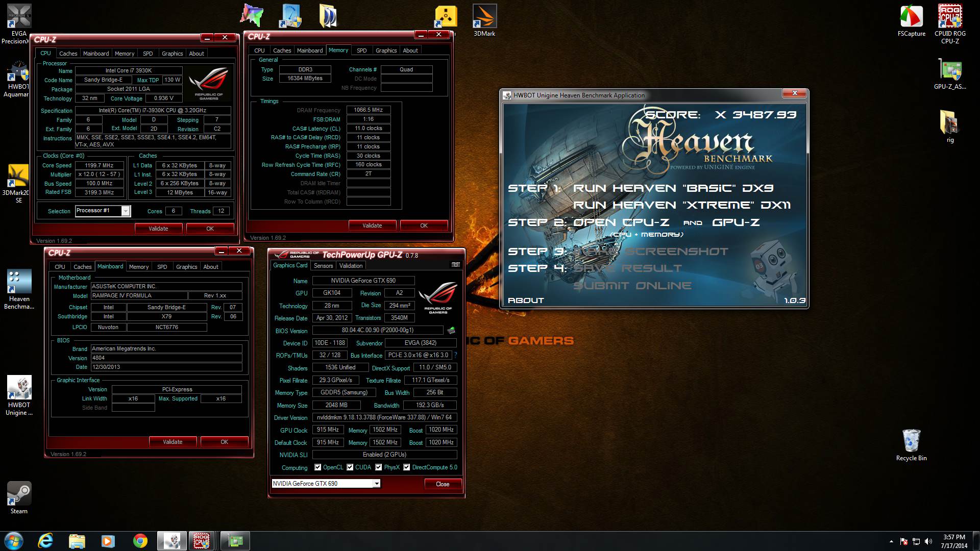Open Windows Media Player from taskbar
980x551 pixels.
pyautogui.click(x=108, y=541)
